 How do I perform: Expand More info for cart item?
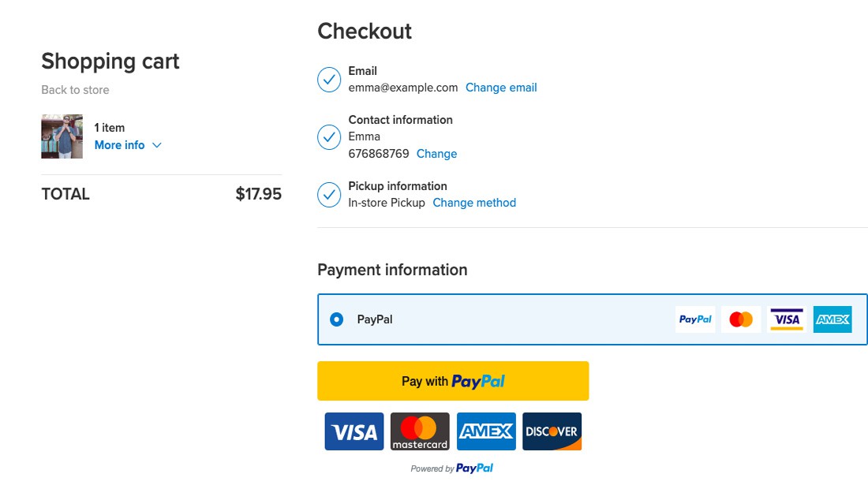point(119,145)
